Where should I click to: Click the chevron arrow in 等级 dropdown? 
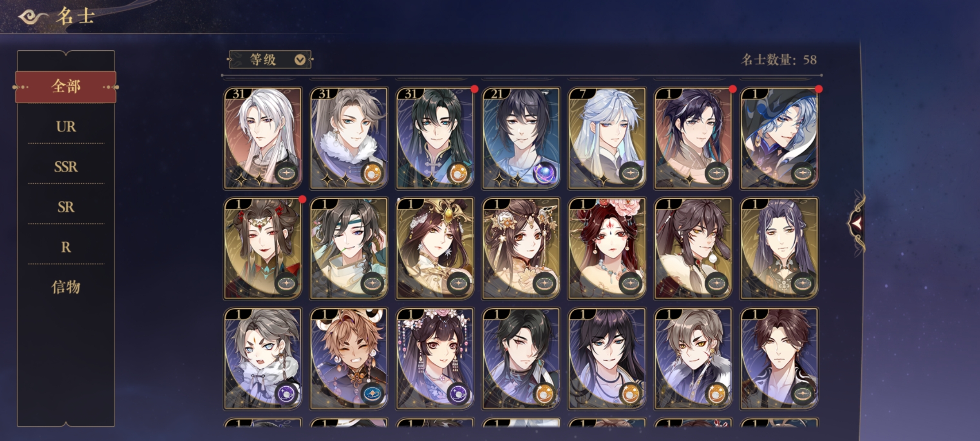300,60
